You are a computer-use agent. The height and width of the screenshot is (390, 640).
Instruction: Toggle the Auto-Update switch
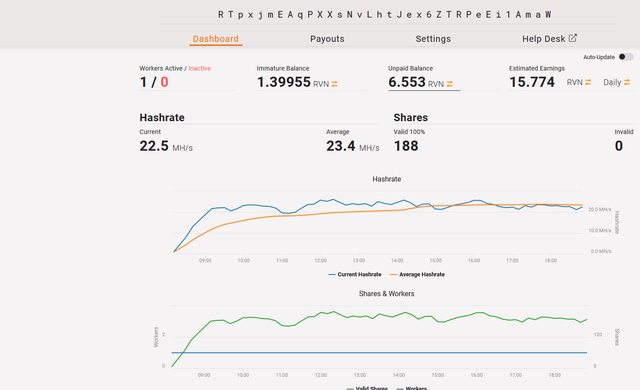(626, 57)
